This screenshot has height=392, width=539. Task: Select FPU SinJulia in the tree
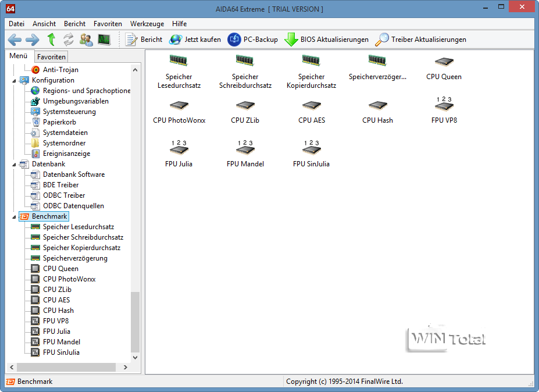click(x=61, y=352)
